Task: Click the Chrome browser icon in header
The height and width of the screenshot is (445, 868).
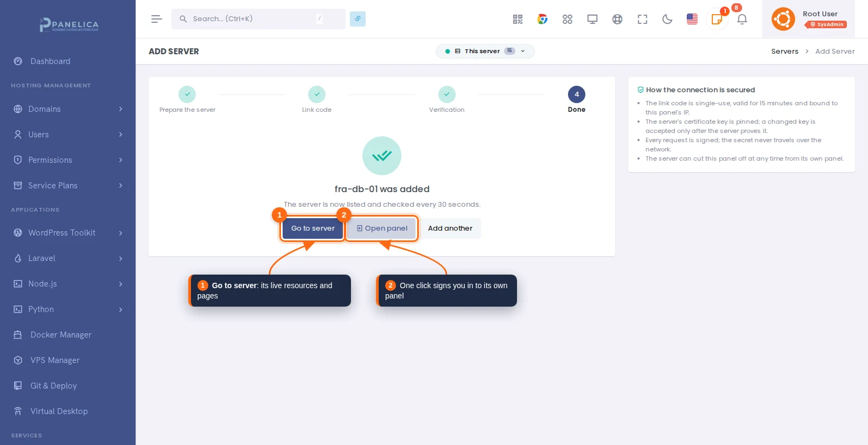Action: (542, 19)
